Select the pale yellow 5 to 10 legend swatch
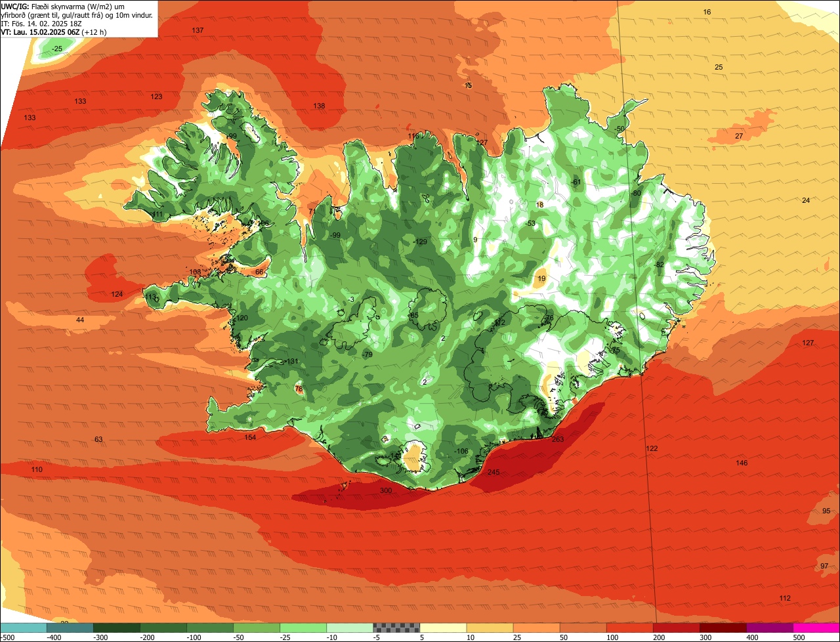Screen dimensions: 840x642 (x=443, y=628)
